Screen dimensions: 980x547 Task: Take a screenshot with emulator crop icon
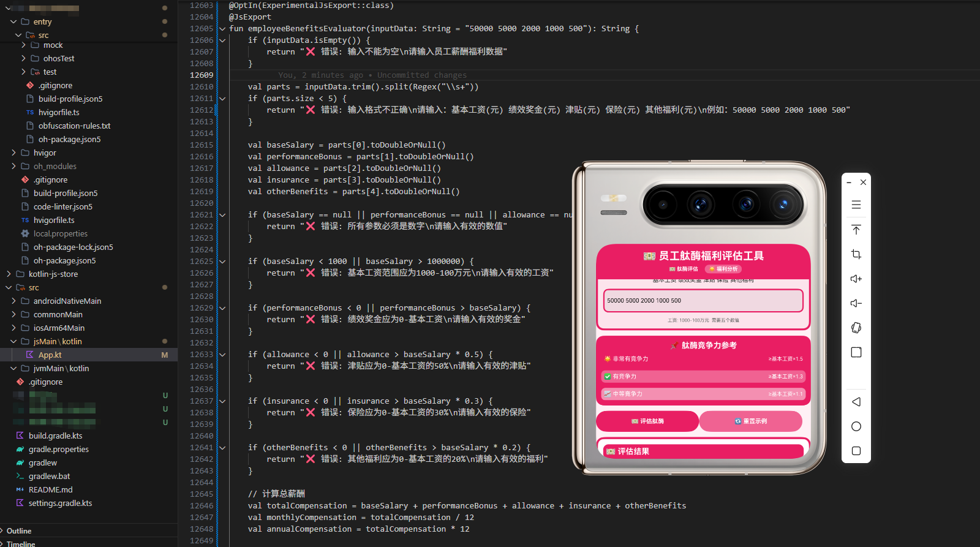856,254
